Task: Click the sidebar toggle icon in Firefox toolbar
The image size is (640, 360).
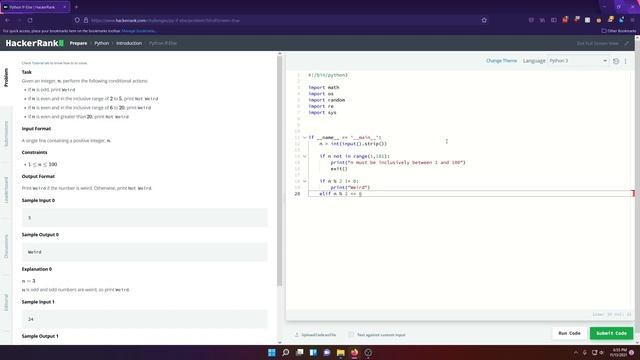Action: [x=553, y=20]
